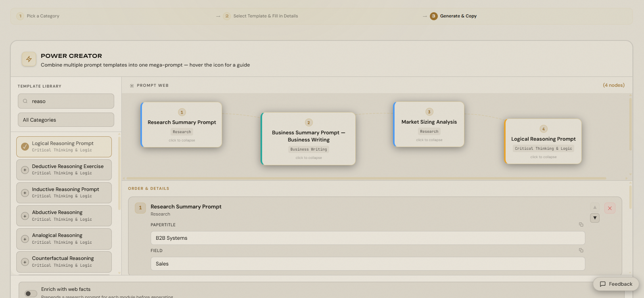
Task: Move Research Summary Prompt down
Action: pyautogui.click(x=595, y=218)
